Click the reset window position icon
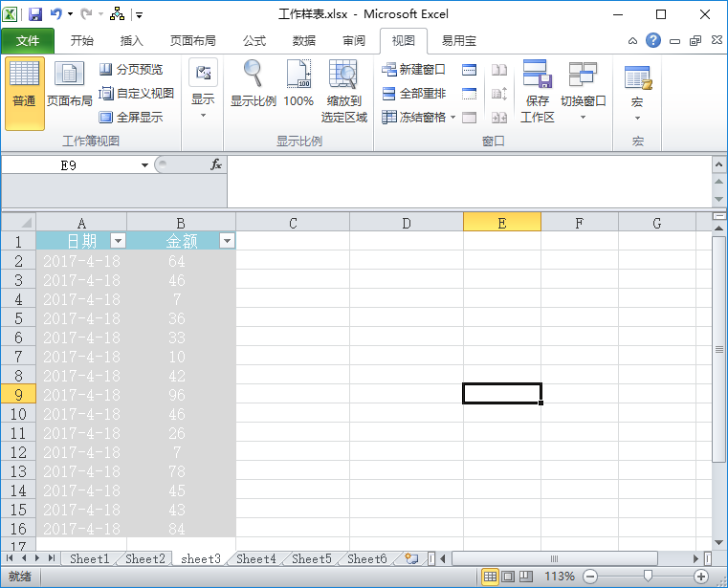This screenshot has width=728, height=588. pyautogui.click(x=499, y=118)
